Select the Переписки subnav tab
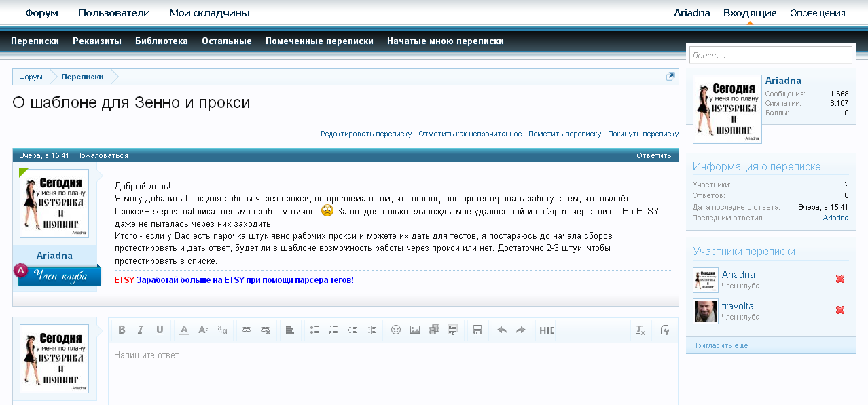 [35, 41]
